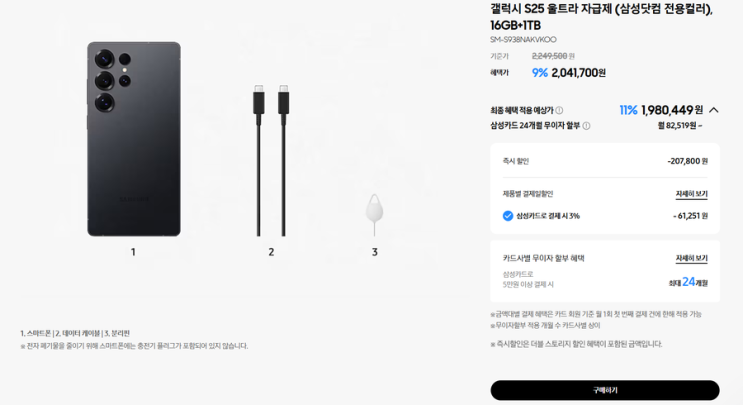
Task: Click the model code SM-S938NAKVKOO
Action: [x=523, y=39]
